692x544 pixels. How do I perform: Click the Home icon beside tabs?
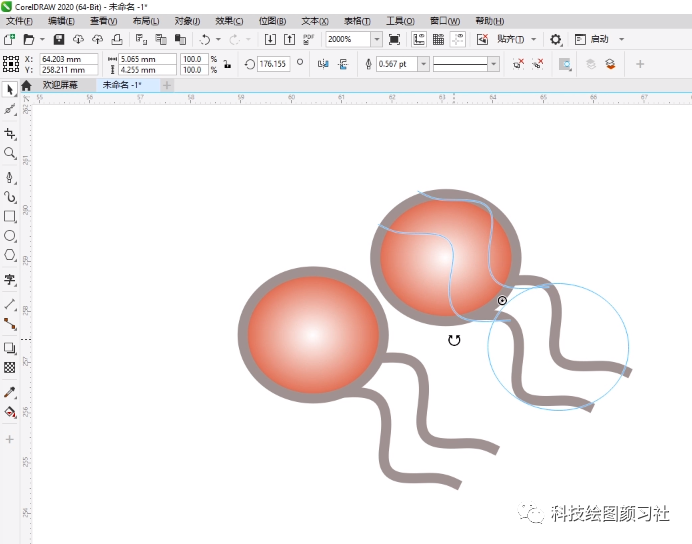[26, 85]
